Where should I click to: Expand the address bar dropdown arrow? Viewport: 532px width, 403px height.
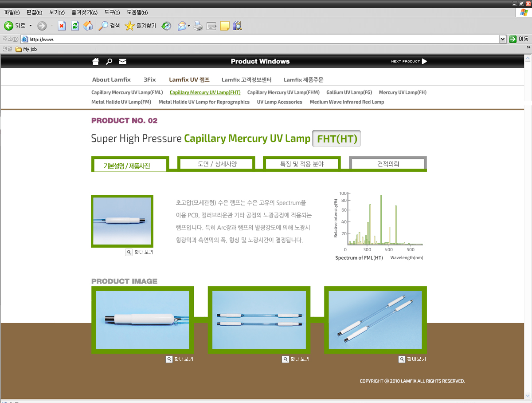pos(502,39)
